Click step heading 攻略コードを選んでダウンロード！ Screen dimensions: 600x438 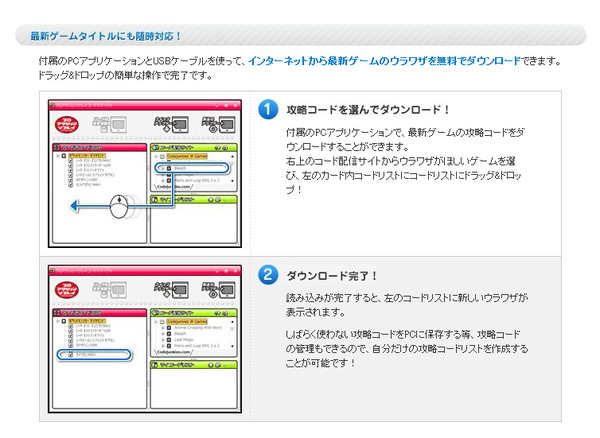pyautogui.click(x=368, y=110)
